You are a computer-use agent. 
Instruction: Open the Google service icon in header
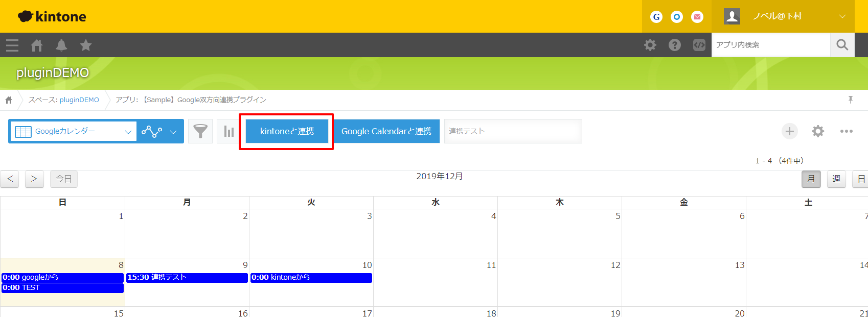point(656,17)
